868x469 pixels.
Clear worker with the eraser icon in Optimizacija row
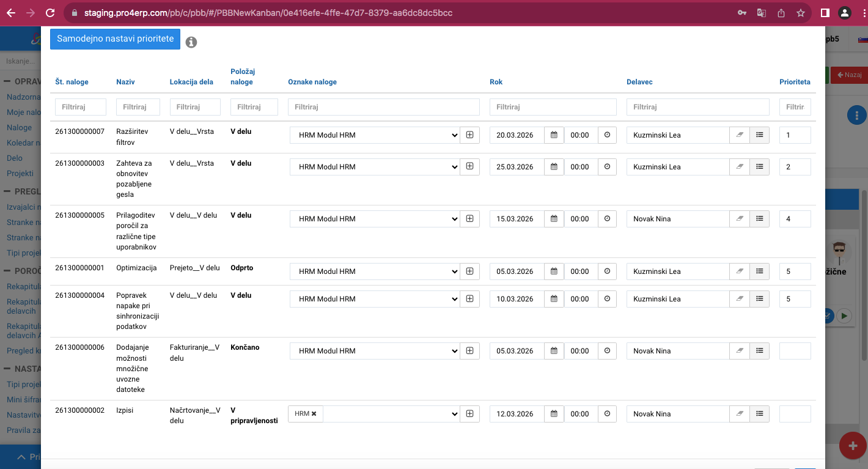click(x=740, y=271)
